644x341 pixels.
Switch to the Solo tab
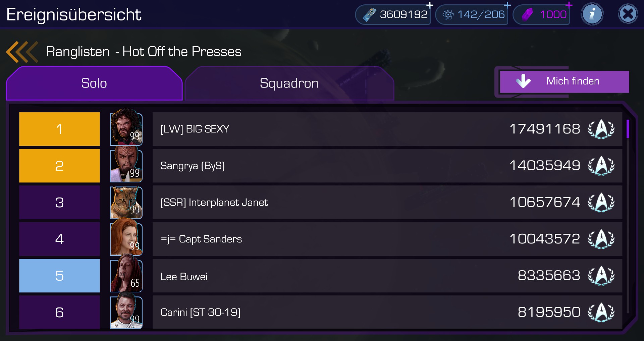[x=94, y=83]
